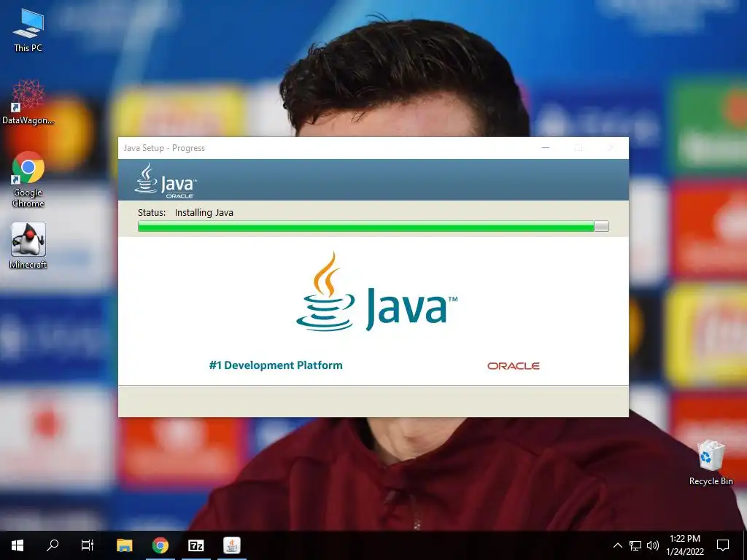Screen dimensions: 747x560
Task: Open the notification center icon
Action: [x=723, y=545]
